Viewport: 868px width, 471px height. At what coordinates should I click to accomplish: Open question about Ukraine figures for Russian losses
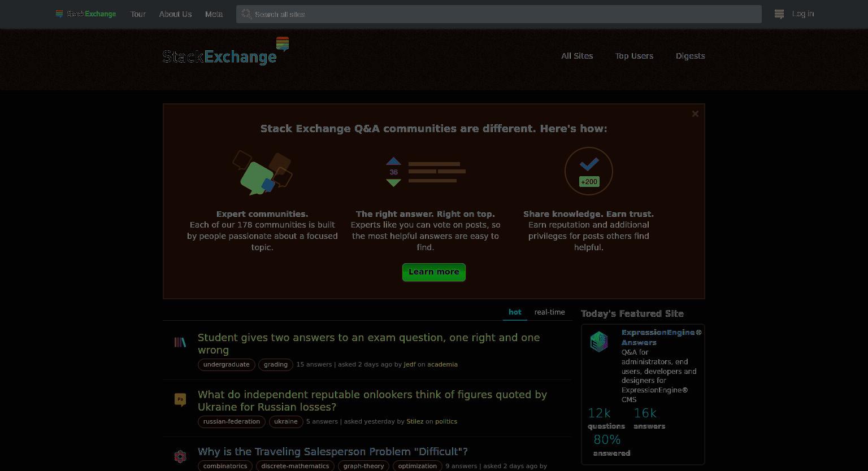point(372,400)
